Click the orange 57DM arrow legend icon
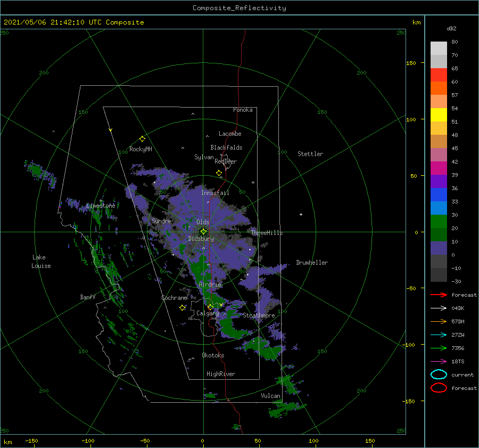Screen dimensions: 479x448 (439, 321)
